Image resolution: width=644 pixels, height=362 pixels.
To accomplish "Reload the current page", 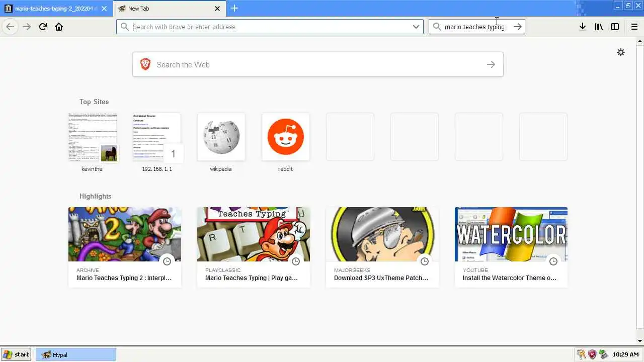I will coord(43,27).
